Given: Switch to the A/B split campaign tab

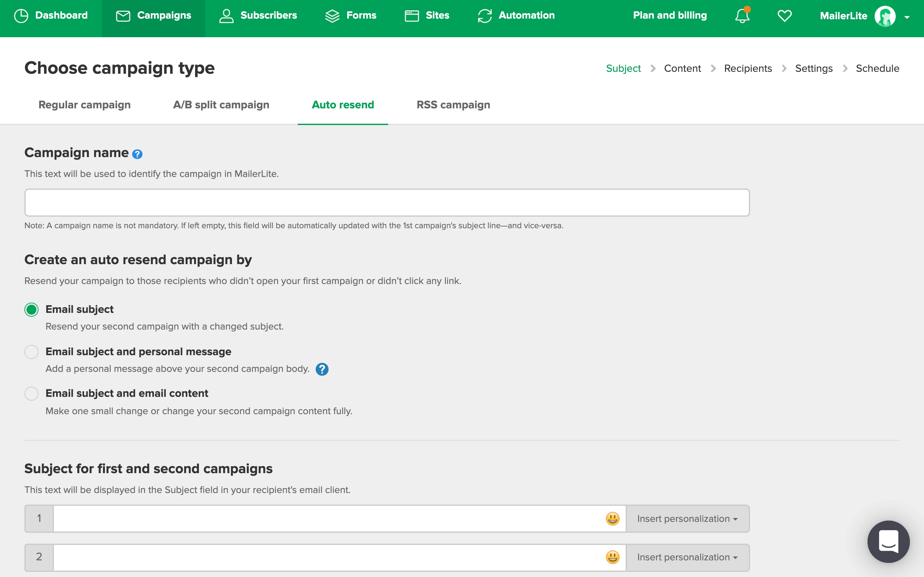Looking at the screenshot, I should (x=221, y=105).
